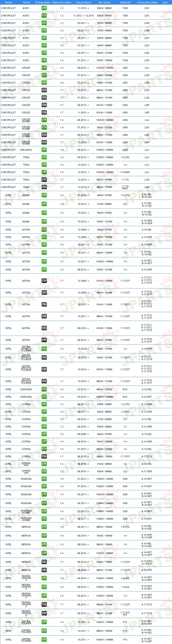Click petrol icon in CRUZE J305 LUJ row
Viewport: 172px width, 644px height.
click(44, 68)
